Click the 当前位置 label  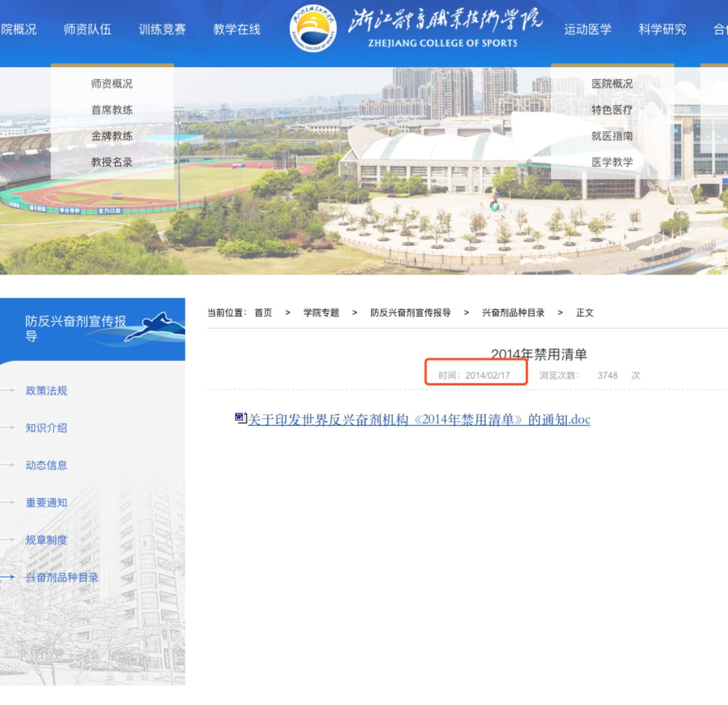pos(226,313)
